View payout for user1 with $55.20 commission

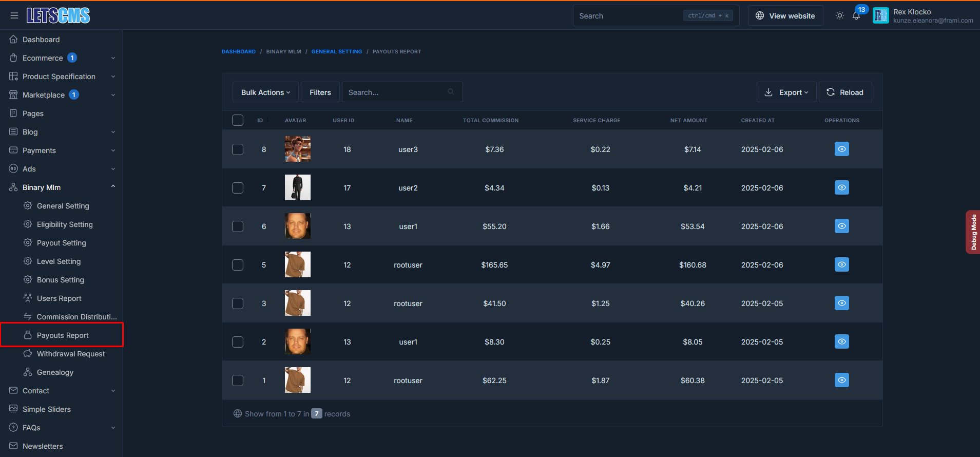pos(841,226)
